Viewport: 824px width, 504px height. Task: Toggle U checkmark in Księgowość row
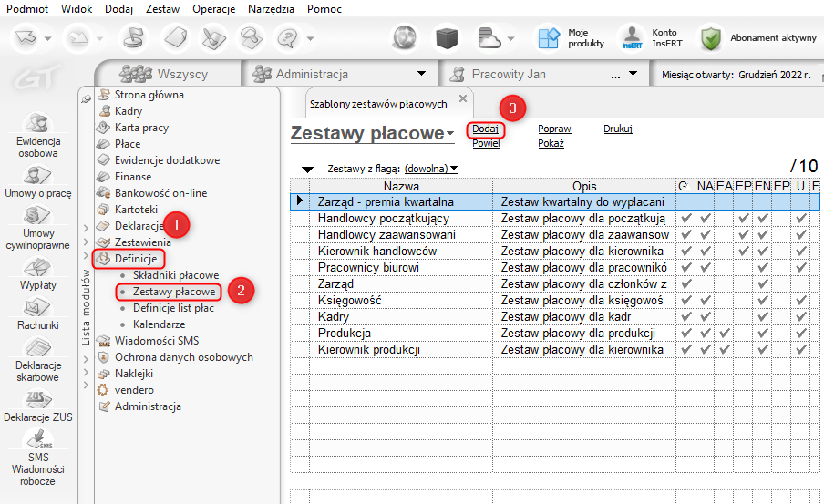click(801, 300)
